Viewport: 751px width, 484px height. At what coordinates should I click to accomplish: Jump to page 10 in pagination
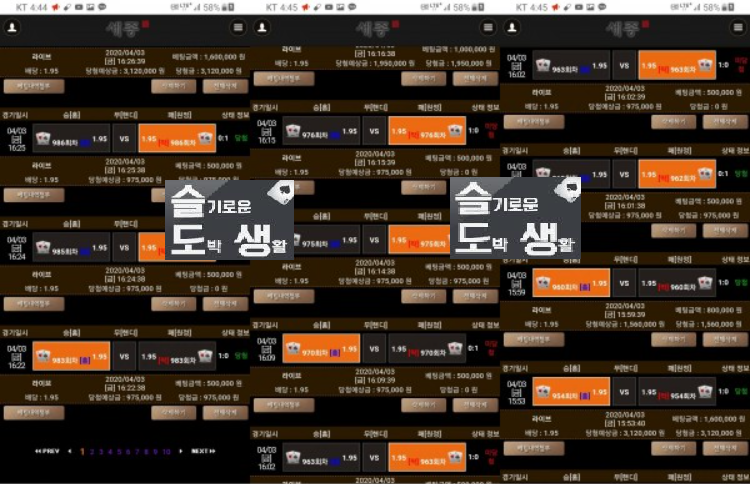tap(167, 451)
